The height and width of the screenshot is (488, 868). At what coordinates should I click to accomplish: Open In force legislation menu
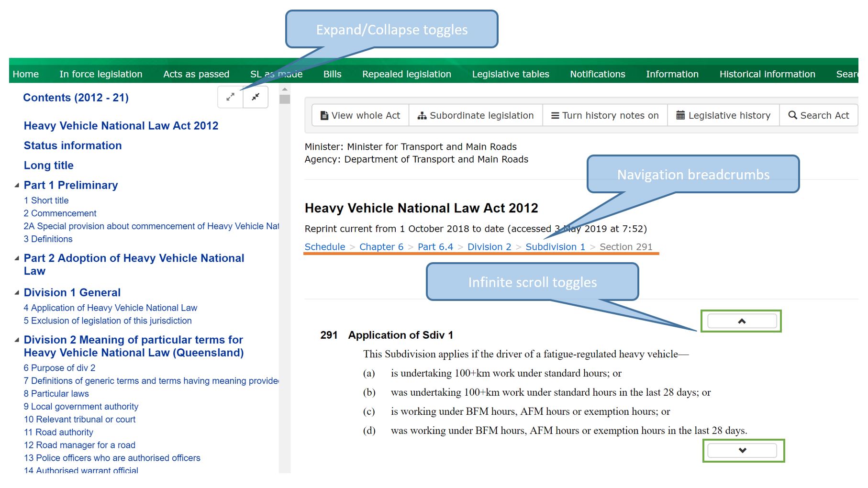[101, 74]
